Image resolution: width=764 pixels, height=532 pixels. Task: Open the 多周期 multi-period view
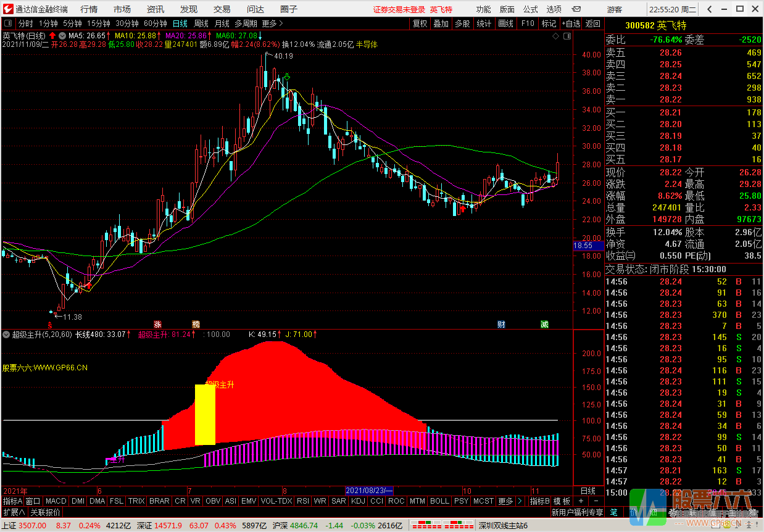[246, 23]
